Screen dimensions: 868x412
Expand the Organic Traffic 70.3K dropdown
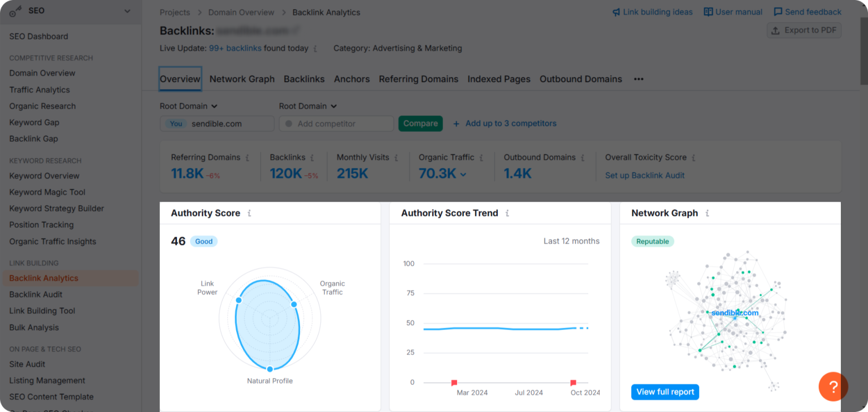coord(463,175)
